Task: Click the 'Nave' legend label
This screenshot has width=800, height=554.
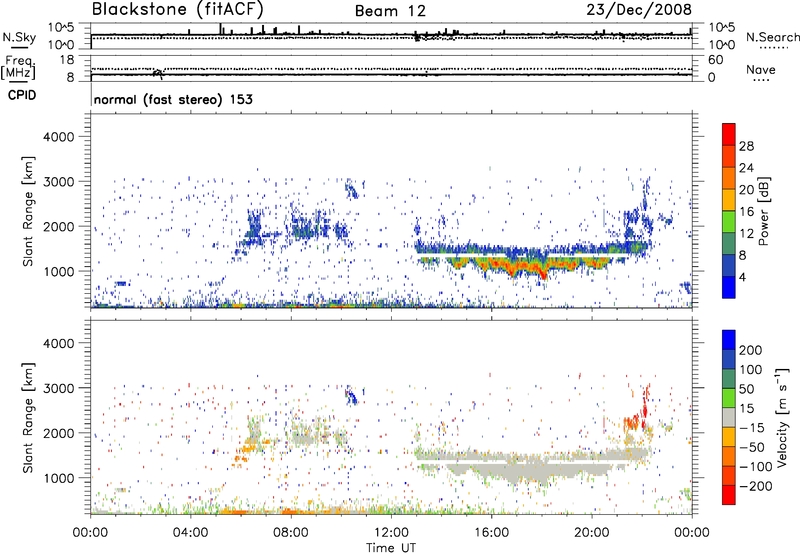Action: (761, 69)
